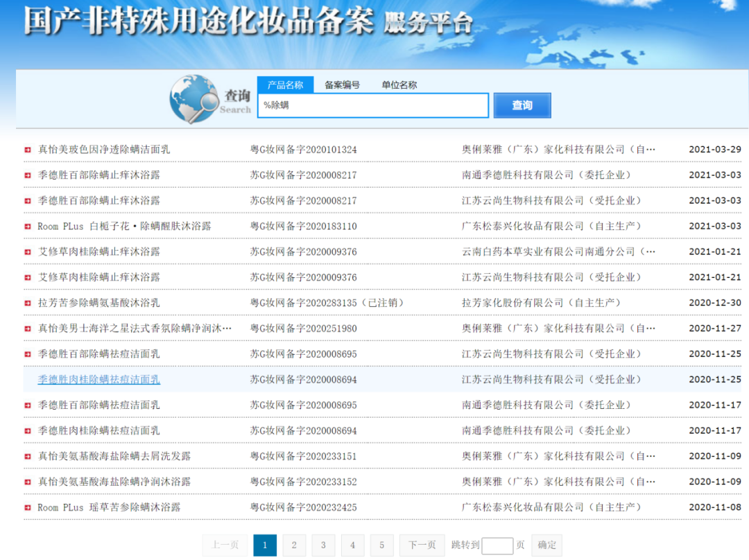Click red icon beside 真怡美氨基酸海盐除螨去屑洗发露
Image resolution: width=749 pixels, height=560 pixels.
28,457
